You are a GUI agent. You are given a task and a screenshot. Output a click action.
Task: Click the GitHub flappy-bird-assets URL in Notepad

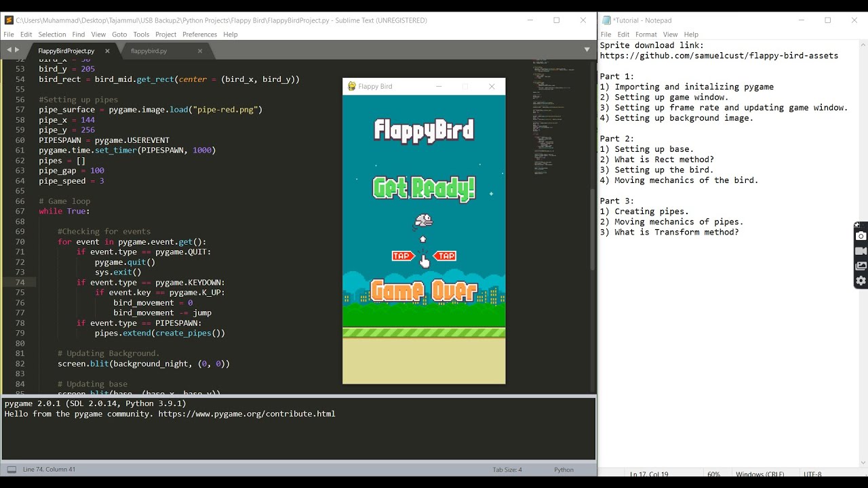719,56
